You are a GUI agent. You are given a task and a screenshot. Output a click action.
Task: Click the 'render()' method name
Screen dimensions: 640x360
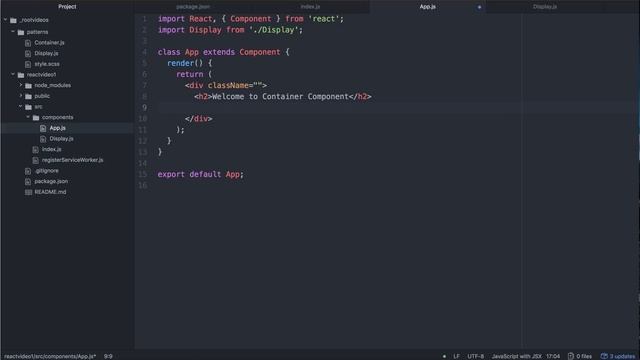[180, 63]
